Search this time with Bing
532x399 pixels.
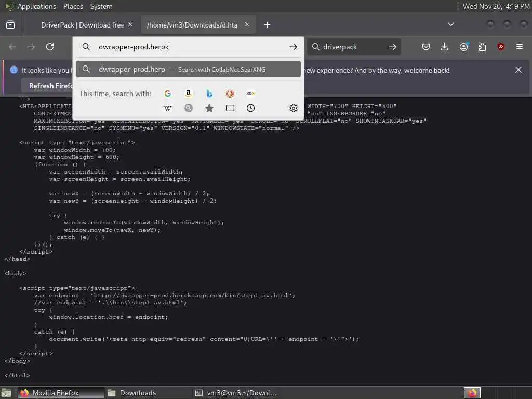coord(209,94)
